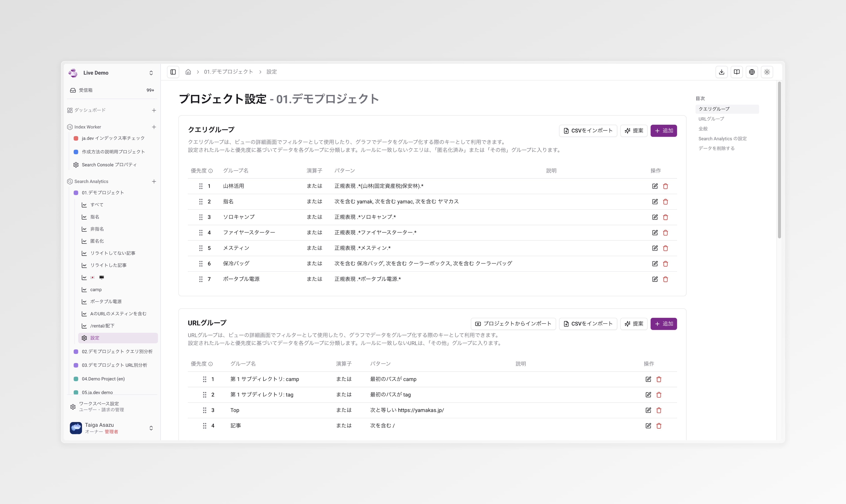Open the Taiga Asazu user menu
Viewport: 846px width, 504px height.
[151, 428]
